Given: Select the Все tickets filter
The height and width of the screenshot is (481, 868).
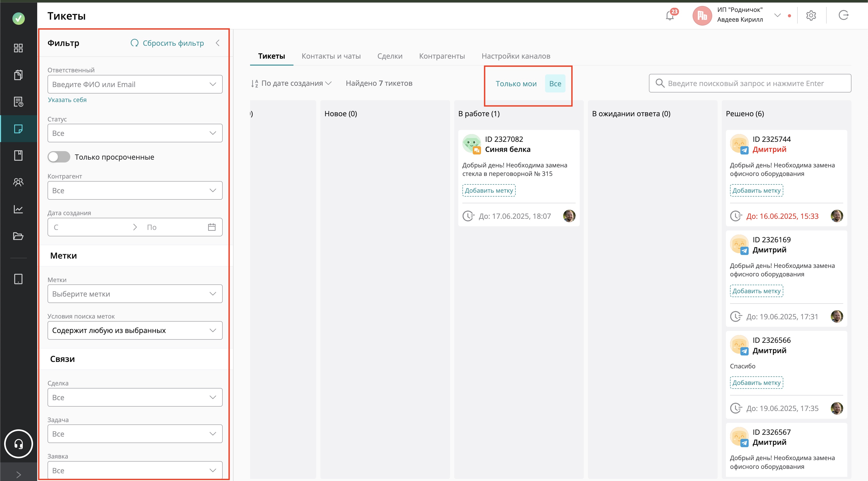Looking at the screenshot, I should [x=555, y=83].
